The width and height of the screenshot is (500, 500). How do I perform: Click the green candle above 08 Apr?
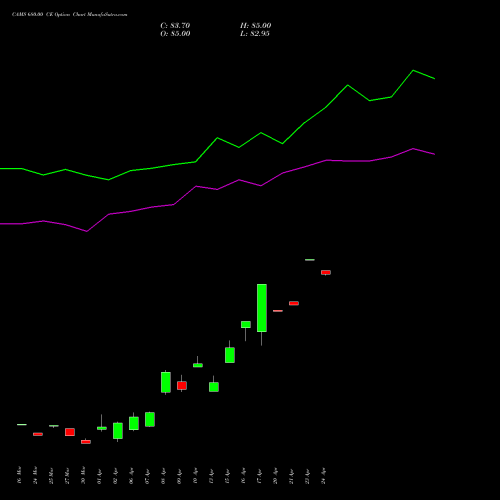[x=166, y=382]
